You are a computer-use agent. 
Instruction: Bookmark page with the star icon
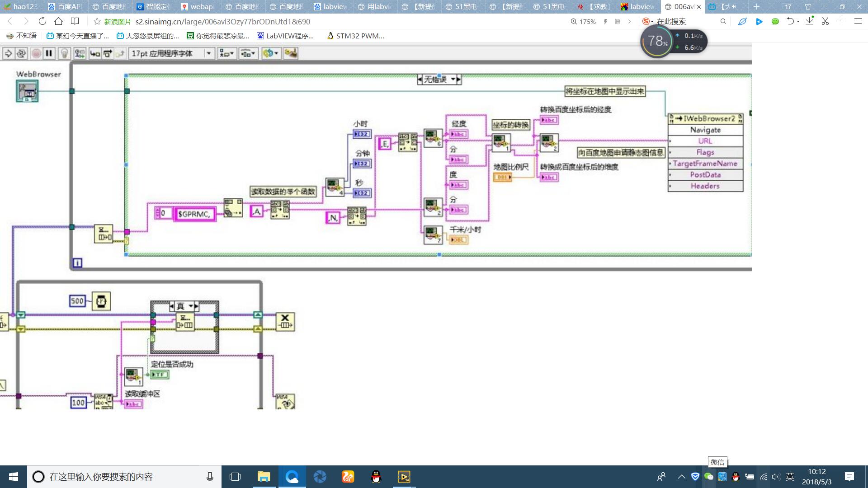tap(97, 21)
